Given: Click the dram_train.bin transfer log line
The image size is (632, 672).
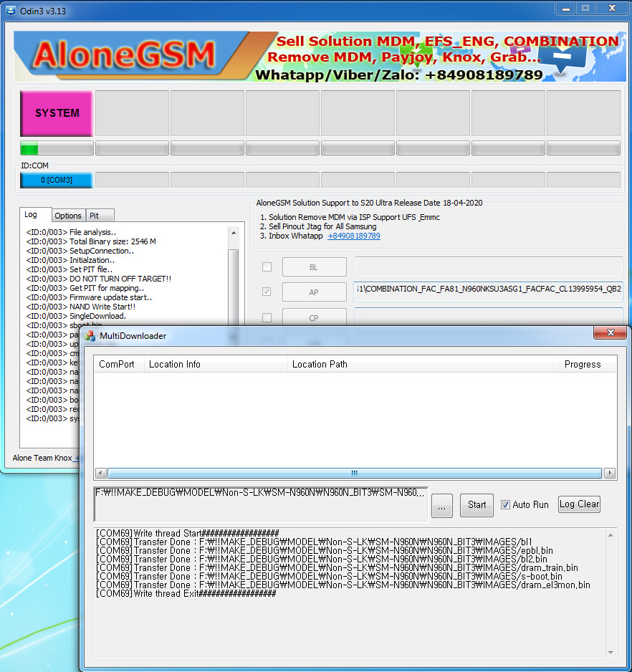Looking at the screenshot, I should coord(337,568).
